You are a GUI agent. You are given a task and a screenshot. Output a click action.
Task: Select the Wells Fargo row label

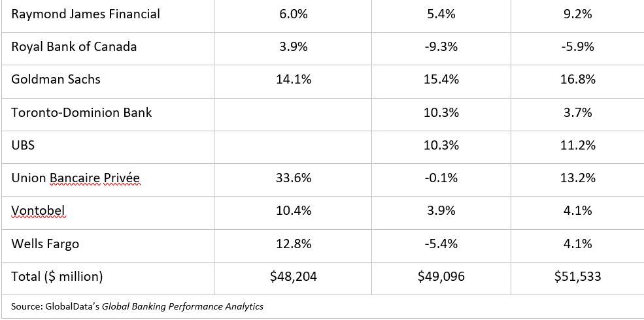[x=45, y=244]
